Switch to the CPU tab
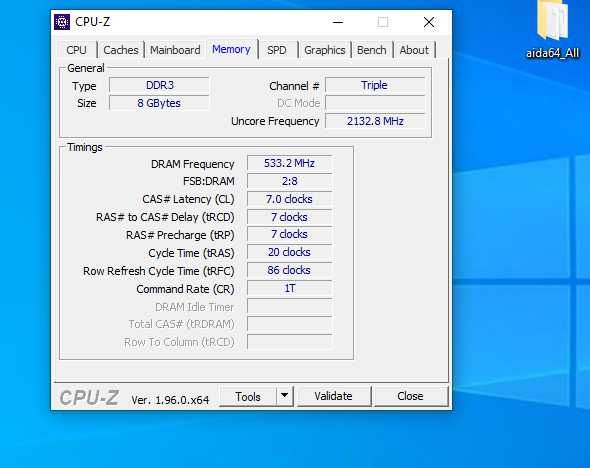 tap(76, 50)
